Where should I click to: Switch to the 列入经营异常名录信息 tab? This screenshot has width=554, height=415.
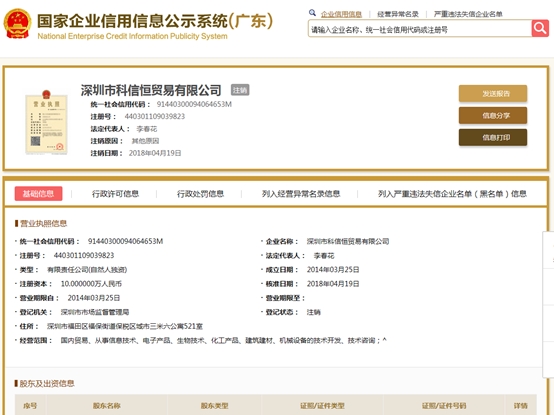[x=301, y=194]
